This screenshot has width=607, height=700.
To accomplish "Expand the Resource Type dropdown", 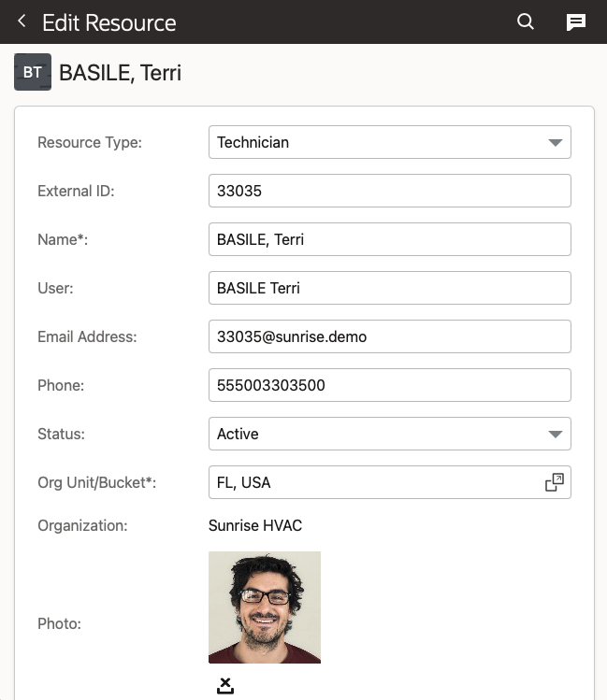I will (x=555, y=143).
